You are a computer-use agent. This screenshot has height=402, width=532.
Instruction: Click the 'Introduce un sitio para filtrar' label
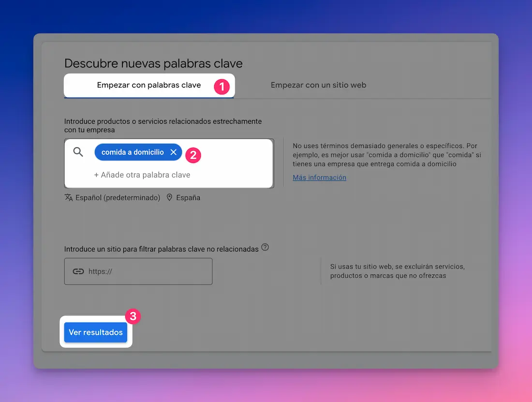[161, 249]
